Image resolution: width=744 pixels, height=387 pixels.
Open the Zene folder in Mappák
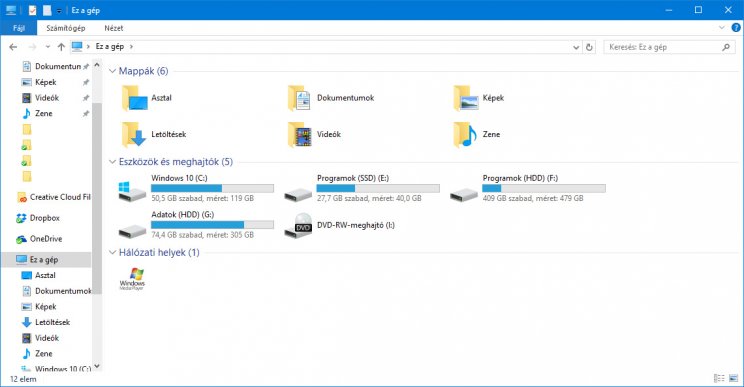(477, 134)
